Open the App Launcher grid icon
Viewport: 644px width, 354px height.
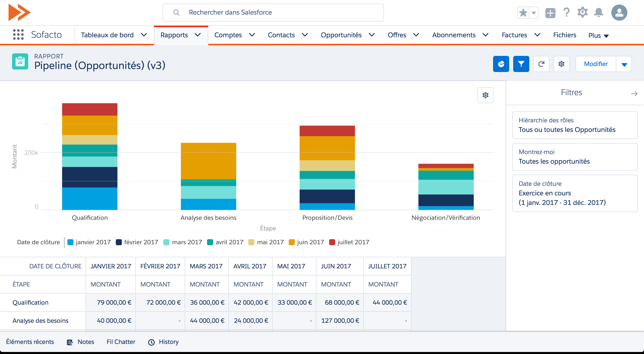point(18,34)
